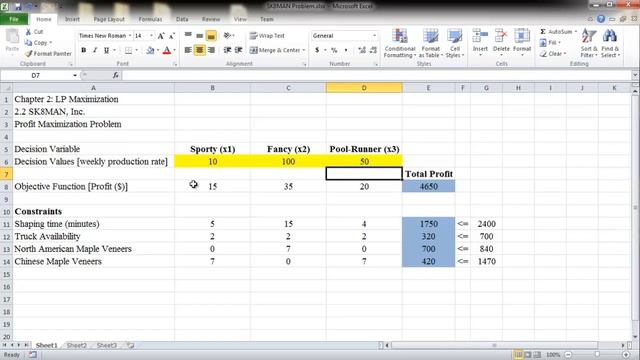This screenshot has height=360, width=640.
Task: Switch to the Page Layout tab
Action: pyautogui.click(x=109, y=19)
